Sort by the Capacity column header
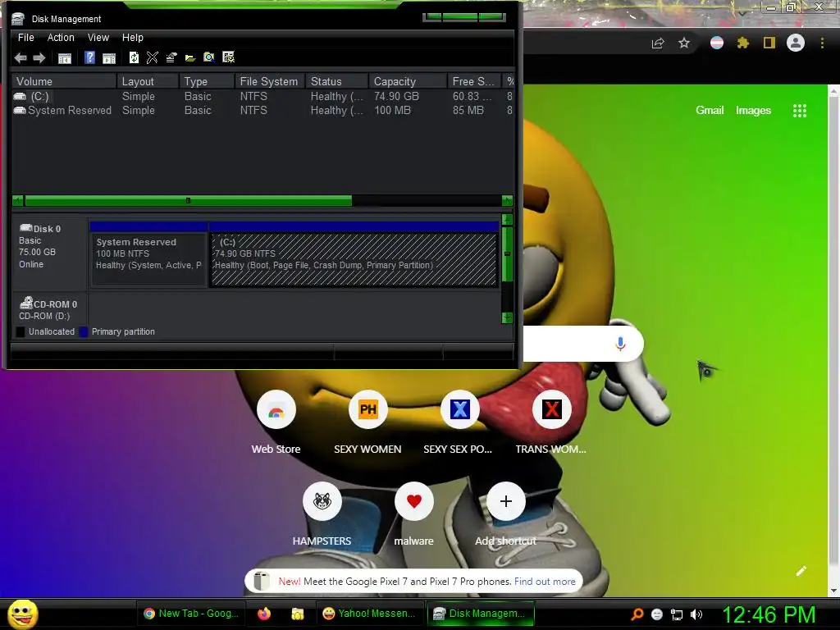Viewport: 840px width, 630px height. pyautogui.click(x=408, y=81)
